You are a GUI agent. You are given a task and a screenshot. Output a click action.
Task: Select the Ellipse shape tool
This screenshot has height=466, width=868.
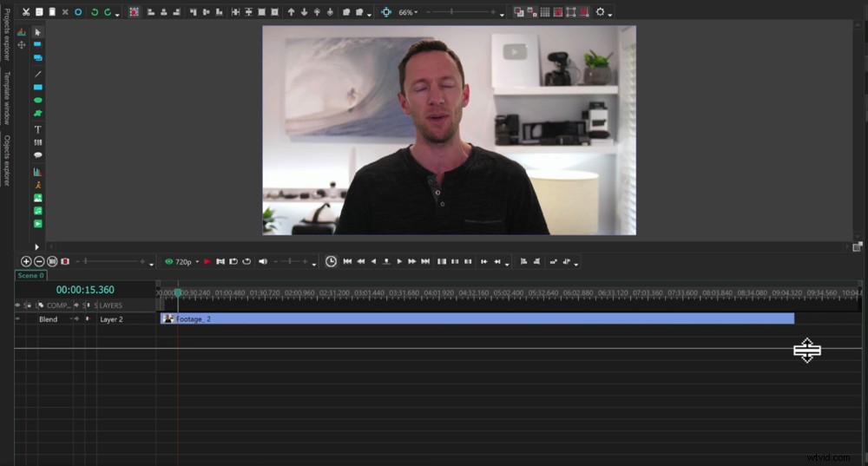(37, 100)
